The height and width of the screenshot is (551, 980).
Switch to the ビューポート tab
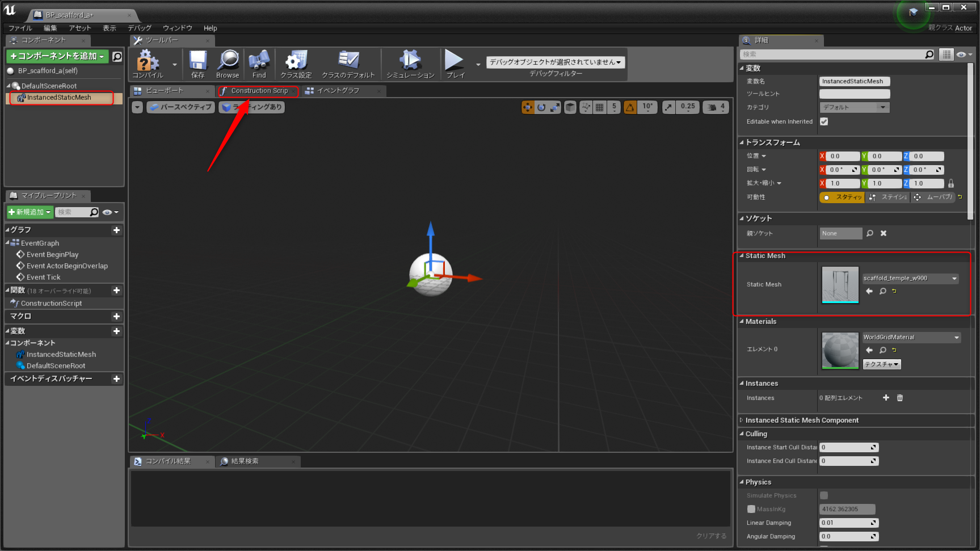point(173,91)
